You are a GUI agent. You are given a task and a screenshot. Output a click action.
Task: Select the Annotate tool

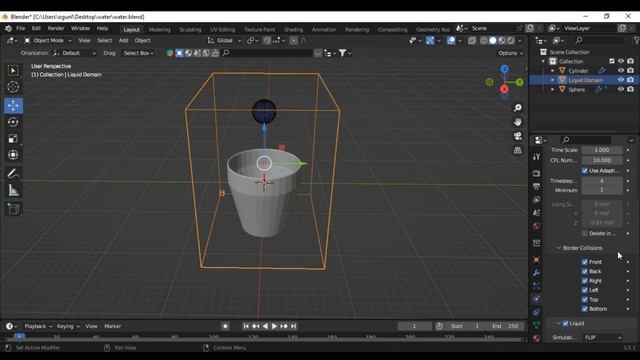[13, 174]
